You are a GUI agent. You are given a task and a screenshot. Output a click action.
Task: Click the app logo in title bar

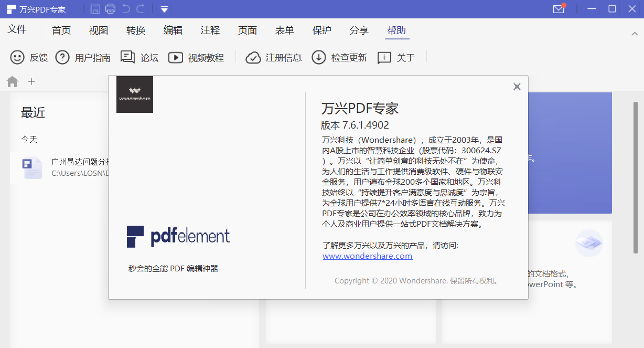[x=12, y=9]
